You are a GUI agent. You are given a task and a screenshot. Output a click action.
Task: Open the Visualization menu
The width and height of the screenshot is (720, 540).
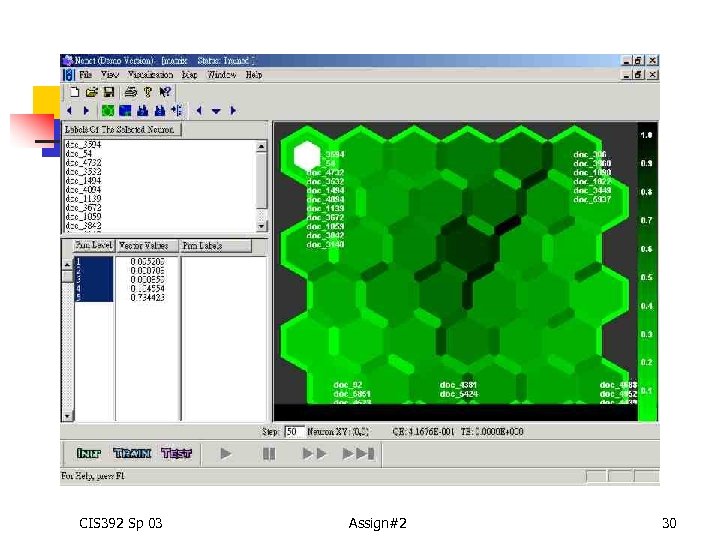pos(150,74)
